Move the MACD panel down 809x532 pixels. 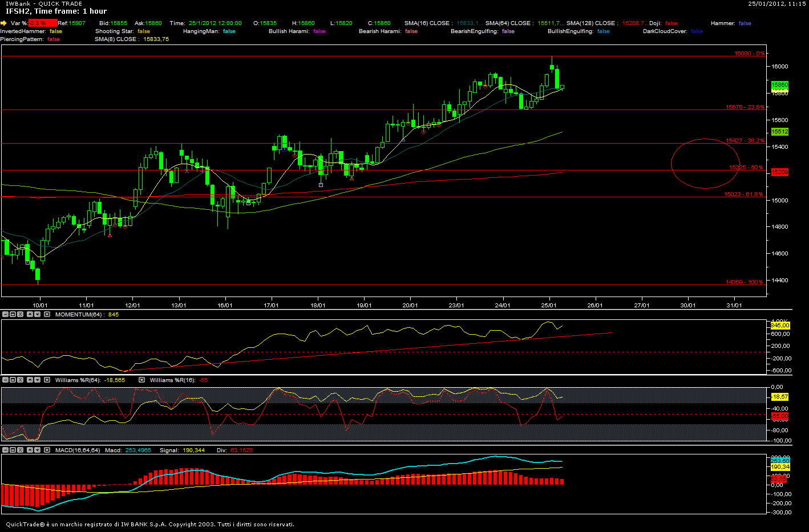click(x=38, y=450)
